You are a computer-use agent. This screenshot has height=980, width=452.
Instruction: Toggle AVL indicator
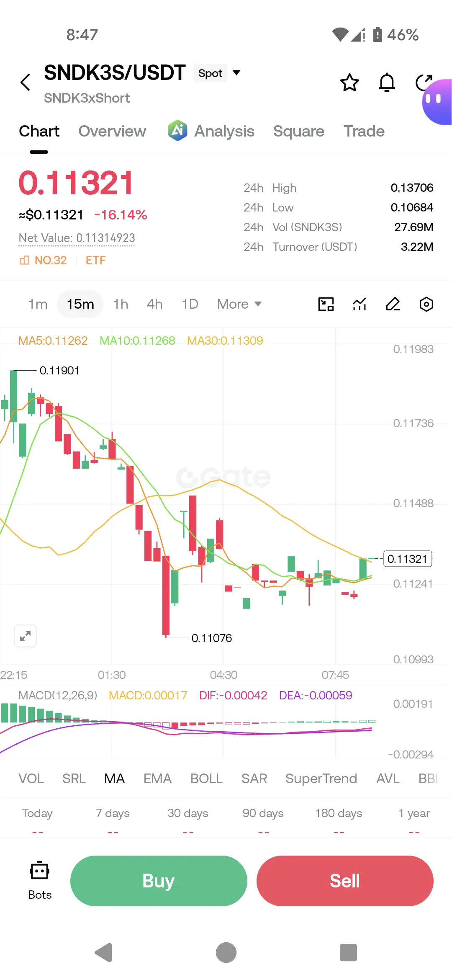pos(388,779)
